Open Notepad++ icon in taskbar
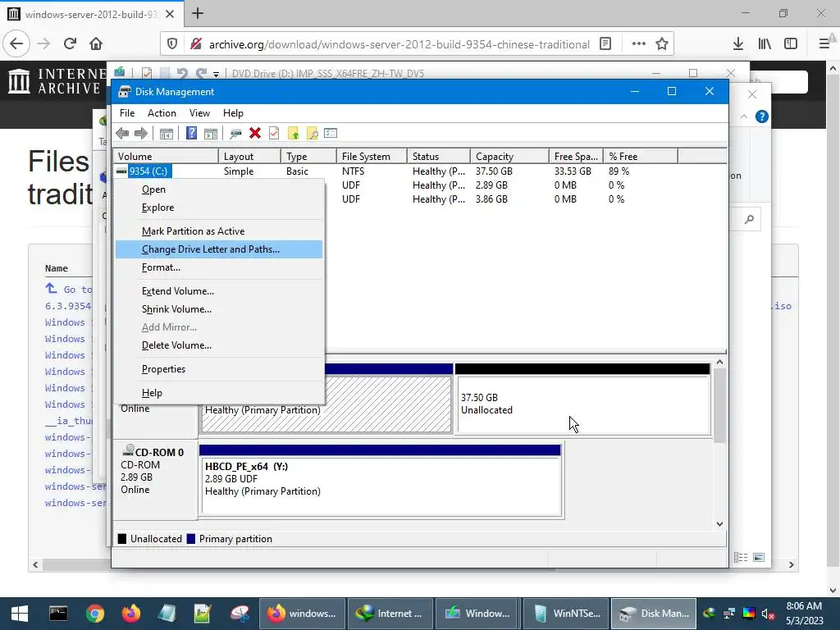 [x=203, y=614]
